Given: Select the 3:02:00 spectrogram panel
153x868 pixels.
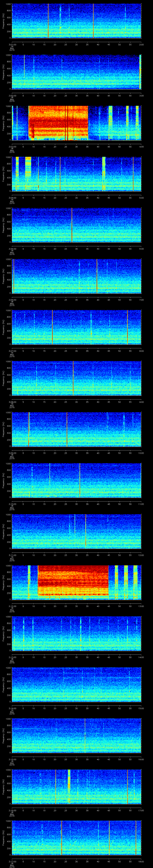Looking at the screenshot, I should tap(77, 72).
